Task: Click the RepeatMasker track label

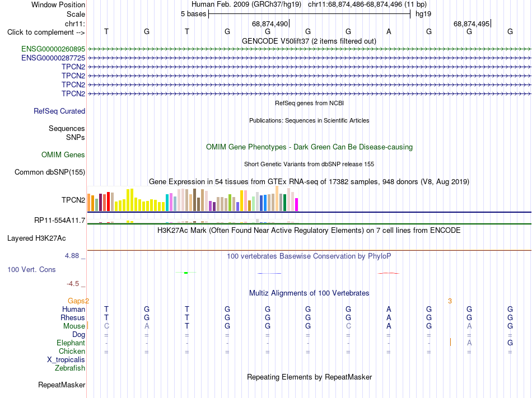Action: [62, 385]
